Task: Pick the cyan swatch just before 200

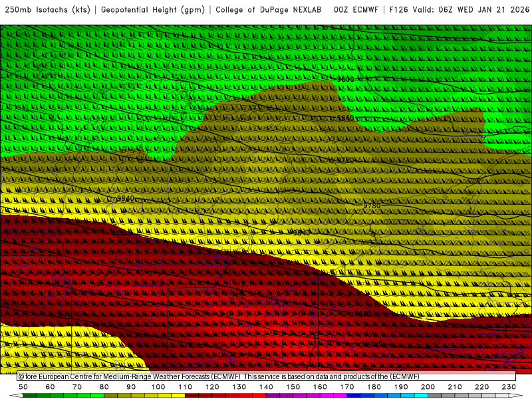Action: (x=421, y=396)
